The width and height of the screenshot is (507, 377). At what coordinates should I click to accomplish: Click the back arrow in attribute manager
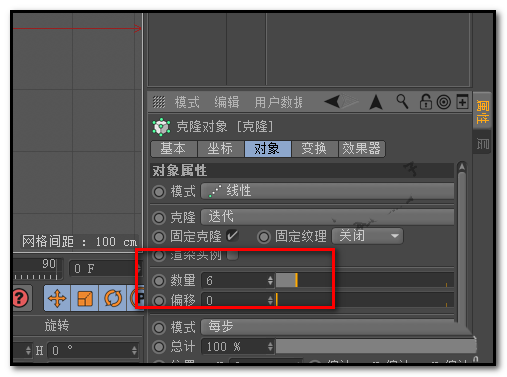tap(332, 101)
